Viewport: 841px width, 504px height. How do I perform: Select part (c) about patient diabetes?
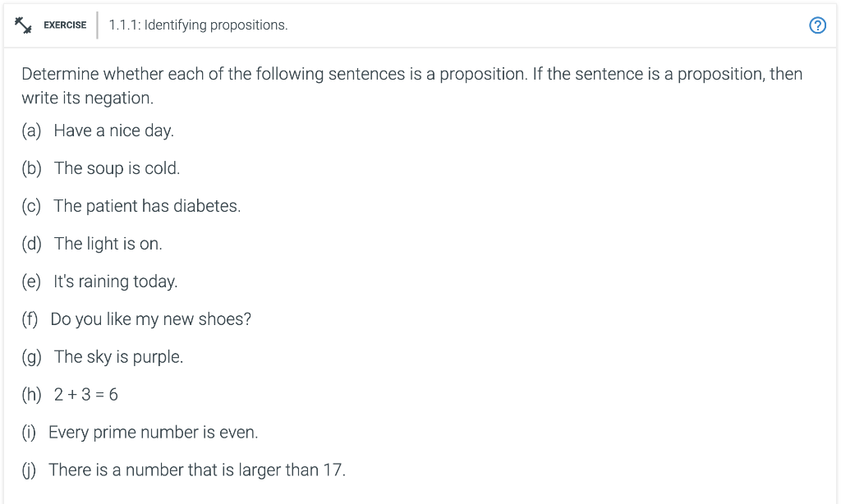coord(148,206)
